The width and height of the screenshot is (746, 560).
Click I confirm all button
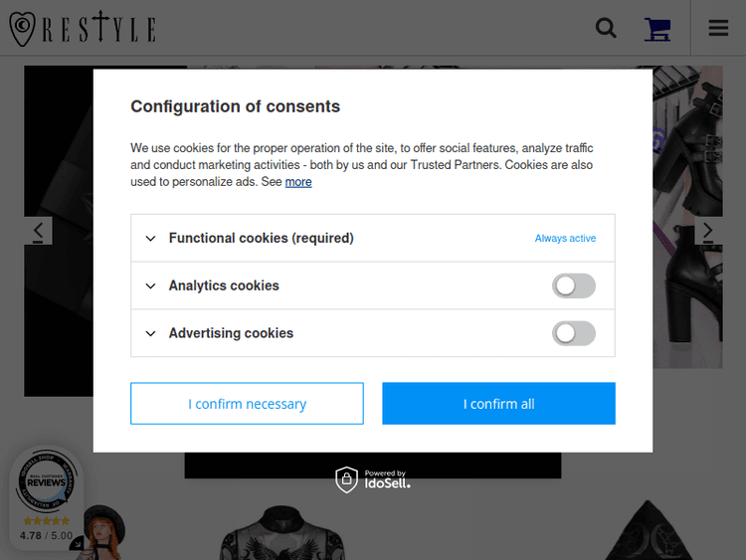[x=498, y=404]
